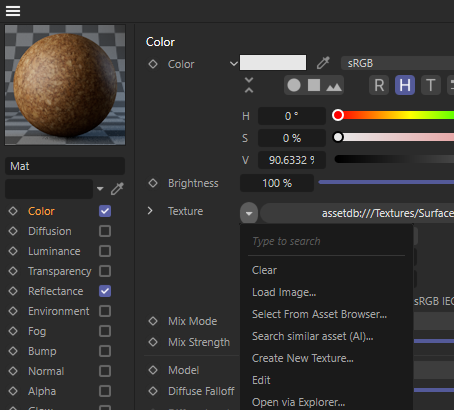Select the Reflectance channel label

coord(56,291)
